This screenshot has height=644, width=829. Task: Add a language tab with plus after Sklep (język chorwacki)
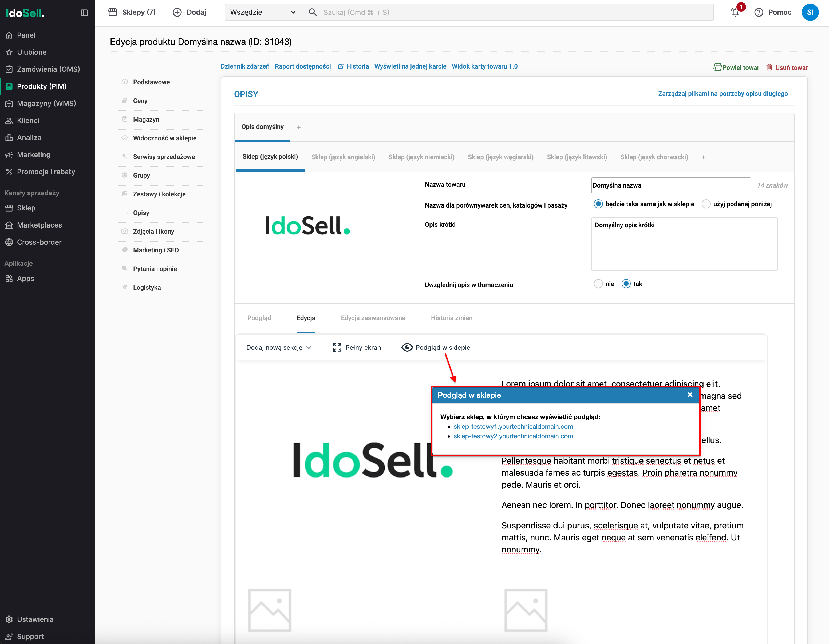703,157
